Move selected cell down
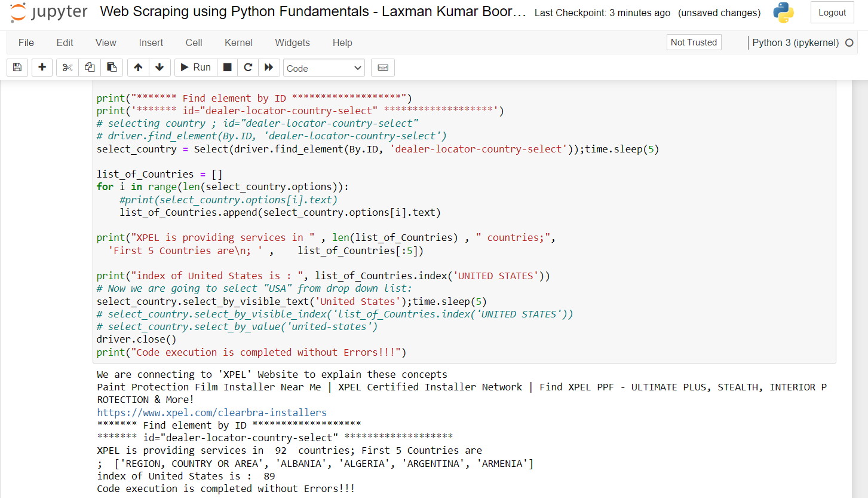Viewport: 868px width, 498px height. click(x=160, y=68)
